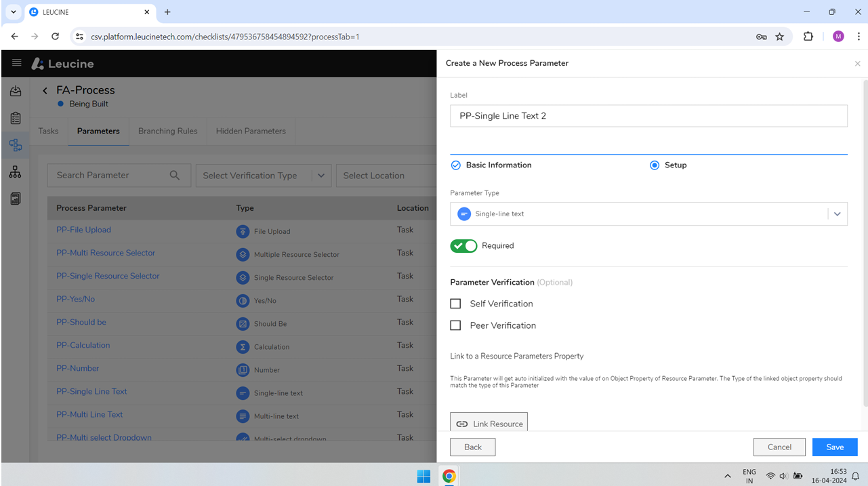
Task: Open Chrome tab search dropdown arrow
Action: tap(13, 12)
